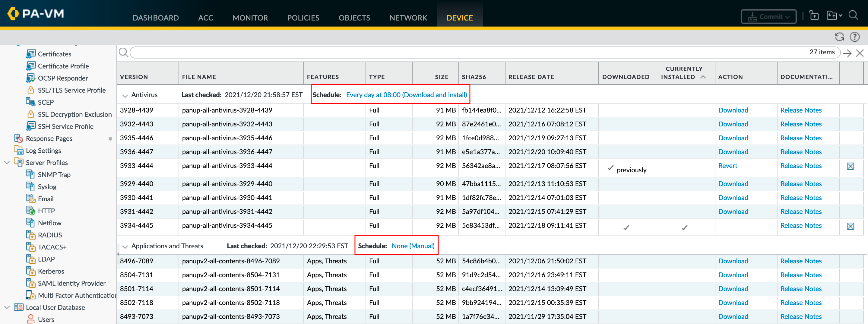
Task: Delete the downloaded 3933-4444 antivirus package
Action: 850,166
